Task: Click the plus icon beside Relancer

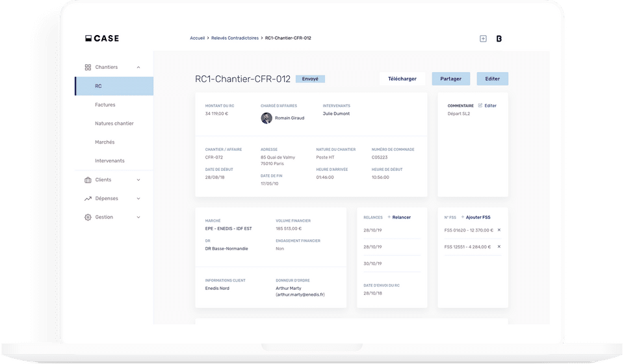Action: 389,217
